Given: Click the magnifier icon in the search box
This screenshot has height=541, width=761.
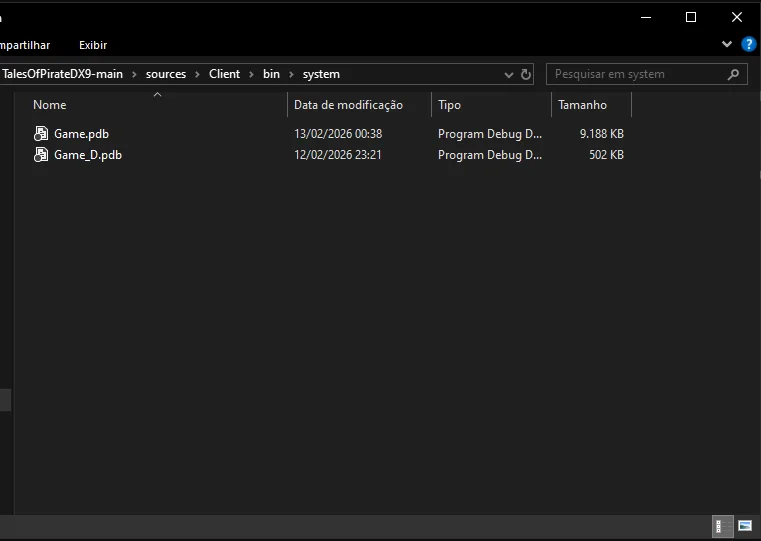Looking at the screenshot, I should tap(734, 74).
